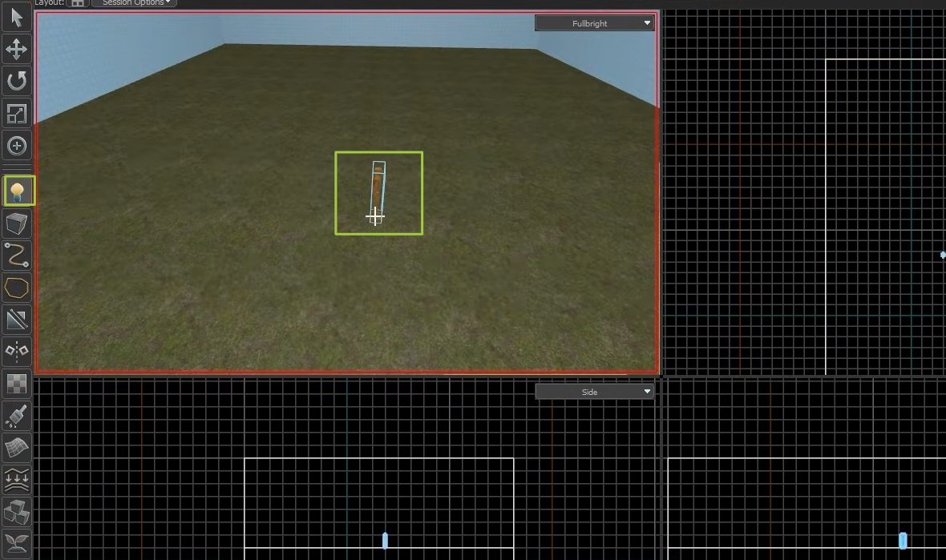Viewport: 946px width, 560px height.
Task: Pick the Scale tool
Action: (17, 114)
